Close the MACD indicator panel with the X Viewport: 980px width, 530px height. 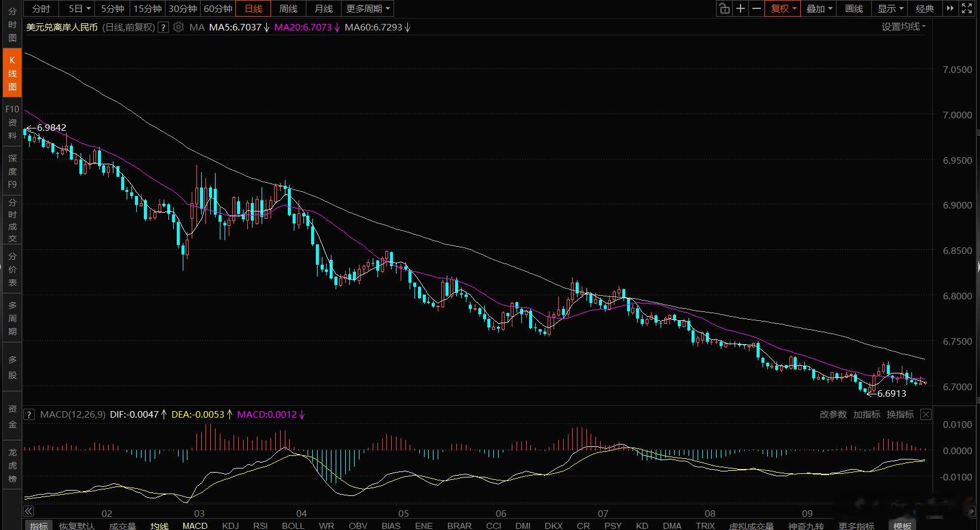pos(926,414)
